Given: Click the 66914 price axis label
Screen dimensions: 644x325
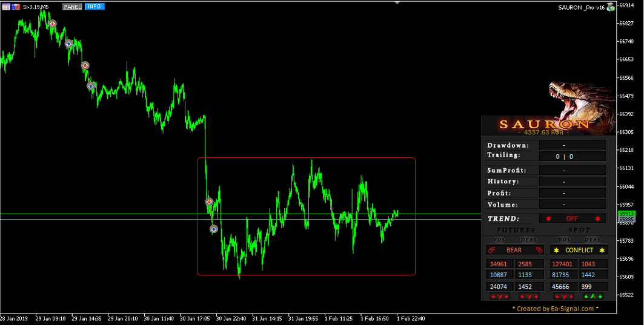Looking at the screenshot, I should (x=626, y=5).
